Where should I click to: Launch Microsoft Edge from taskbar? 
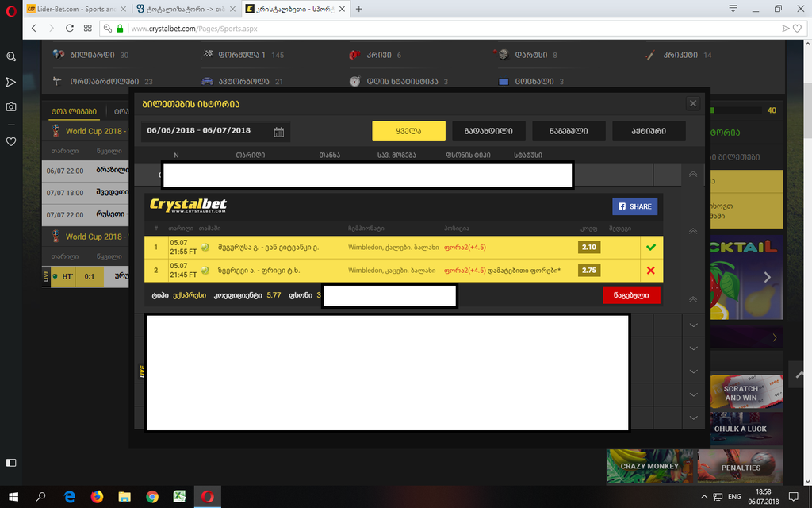tap(70, 497)
